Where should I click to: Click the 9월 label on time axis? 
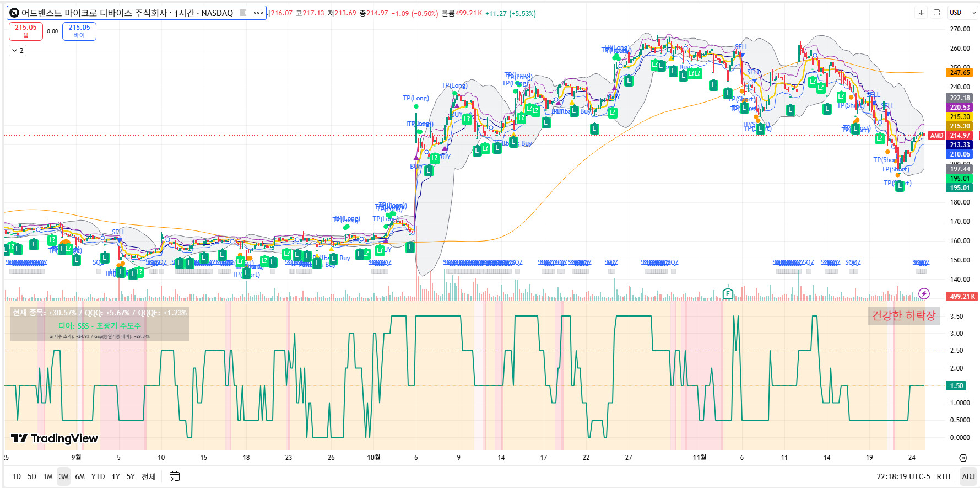[76, 458]
